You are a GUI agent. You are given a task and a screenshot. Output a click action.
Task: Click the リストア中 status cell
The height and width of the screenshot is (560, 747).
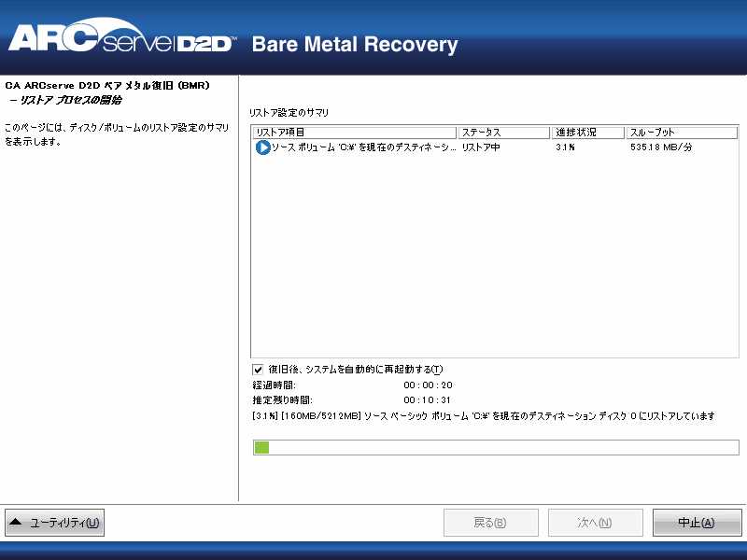pos(481,147)
